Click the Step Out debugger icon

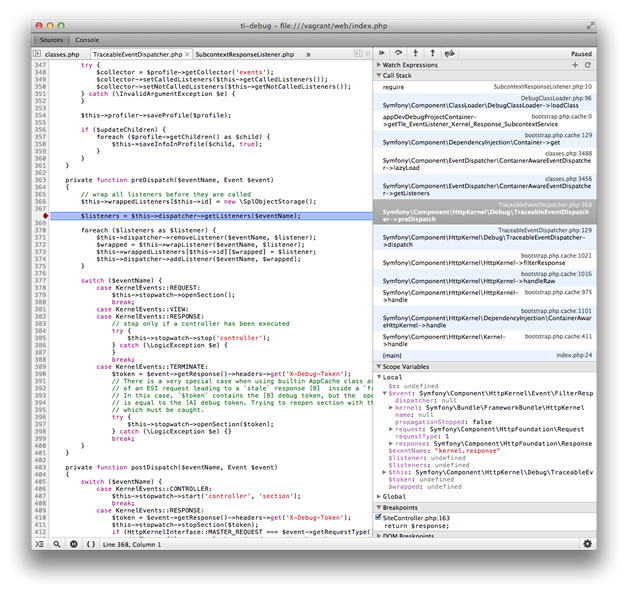click(432, 53)
